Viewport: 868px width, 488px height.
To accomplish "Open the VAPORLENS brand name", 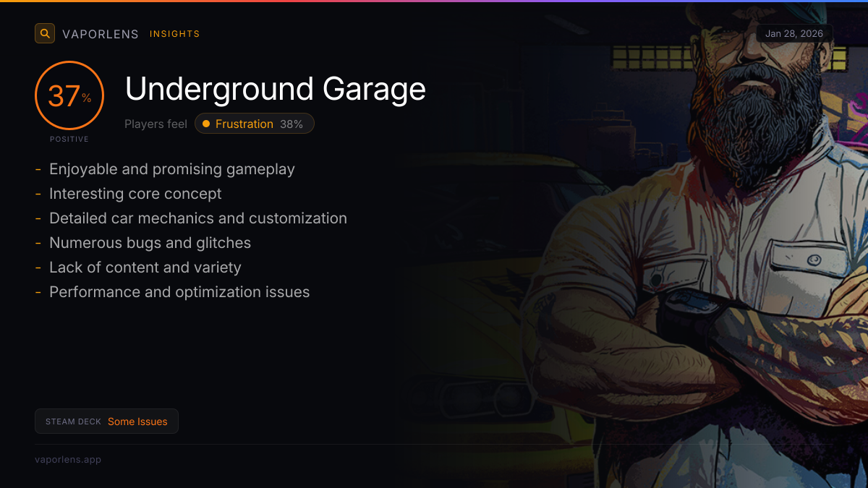I will pyautogui.click(x=101, y=34).
